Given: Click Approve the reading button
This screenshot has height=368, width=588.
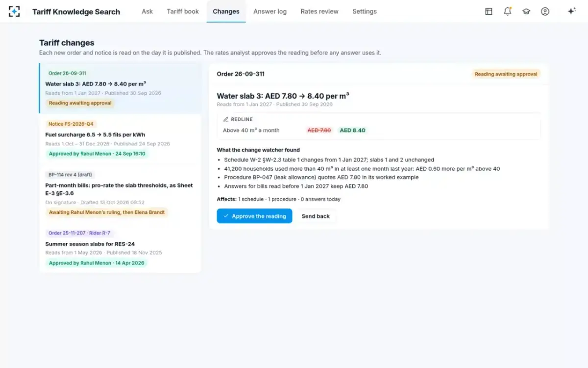Looking at the screenshot, I should [255, 216].
